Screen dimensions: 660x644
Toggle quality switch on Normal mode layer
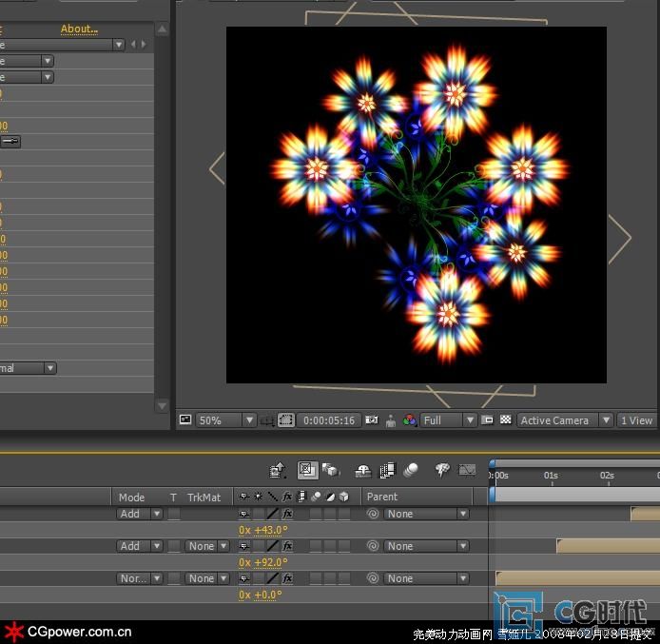(273, 578)
